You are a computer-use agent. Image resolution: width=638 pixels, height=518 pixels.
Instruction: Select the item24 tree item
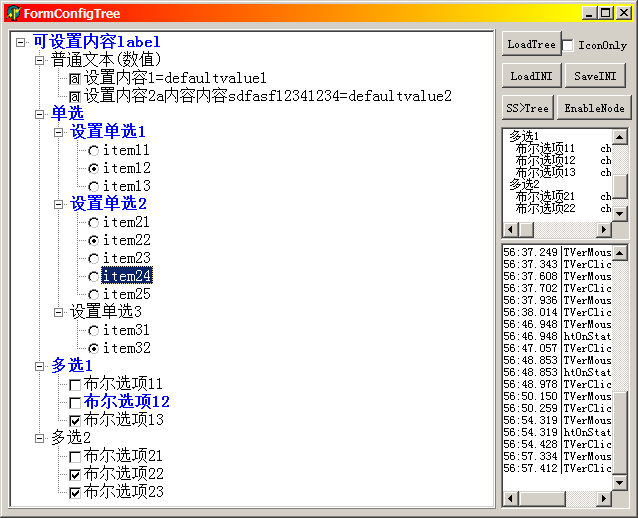[x=126, y=276]
